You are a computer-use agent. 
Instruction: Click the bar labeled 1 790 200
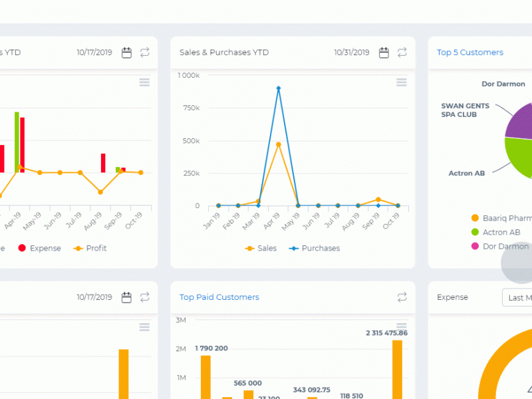[x=205, y=377]
